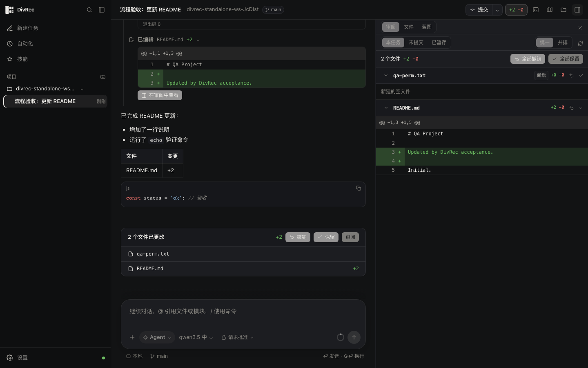Open the terminal panel icon

(x=536, y=10)
